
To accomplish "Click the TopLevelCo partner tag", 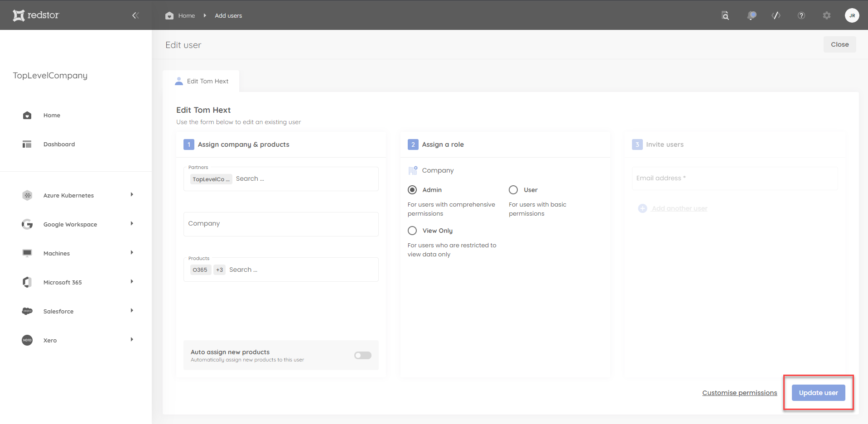I will click(x=211, y=179).
